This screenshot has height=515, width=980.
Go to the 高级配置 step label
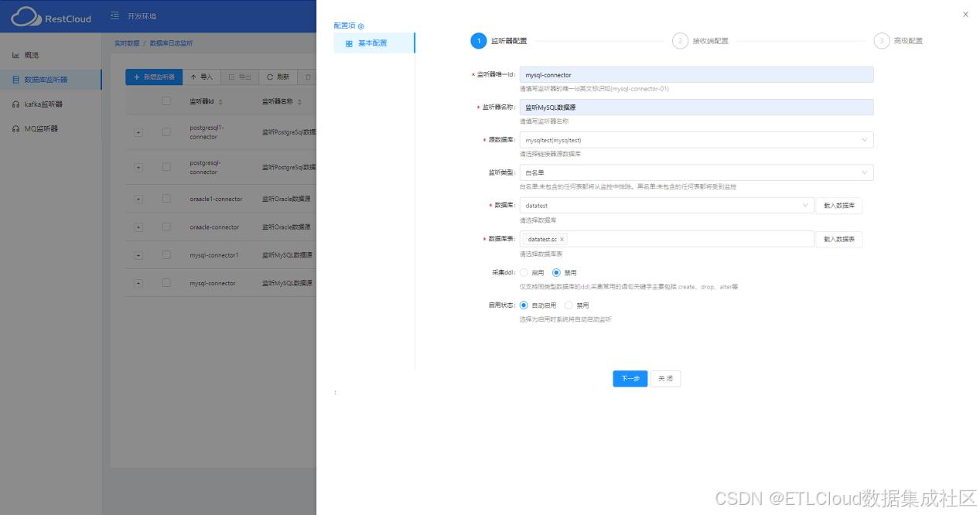point(908,41)
